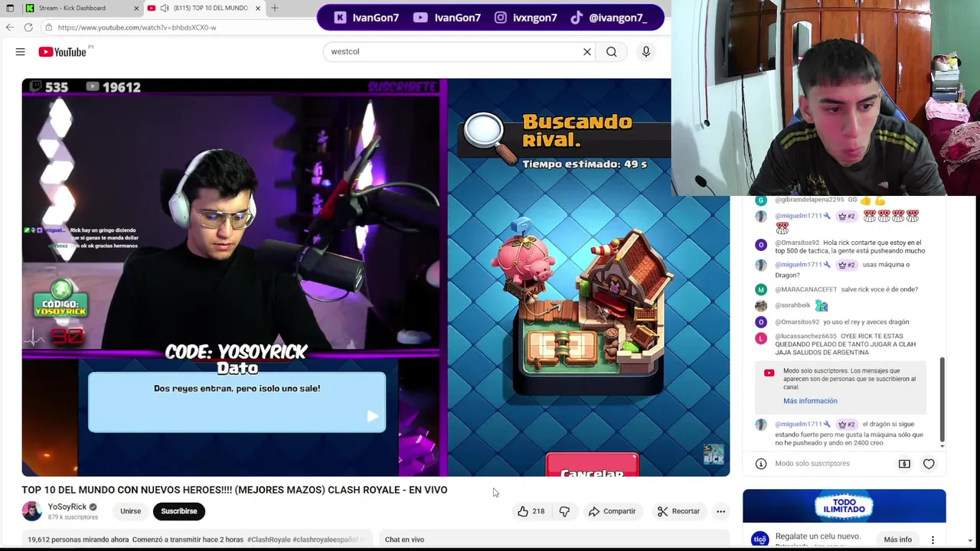Open the ad options three-dot menu
This screenshot has width=980, height=551.
coord(933,540)
